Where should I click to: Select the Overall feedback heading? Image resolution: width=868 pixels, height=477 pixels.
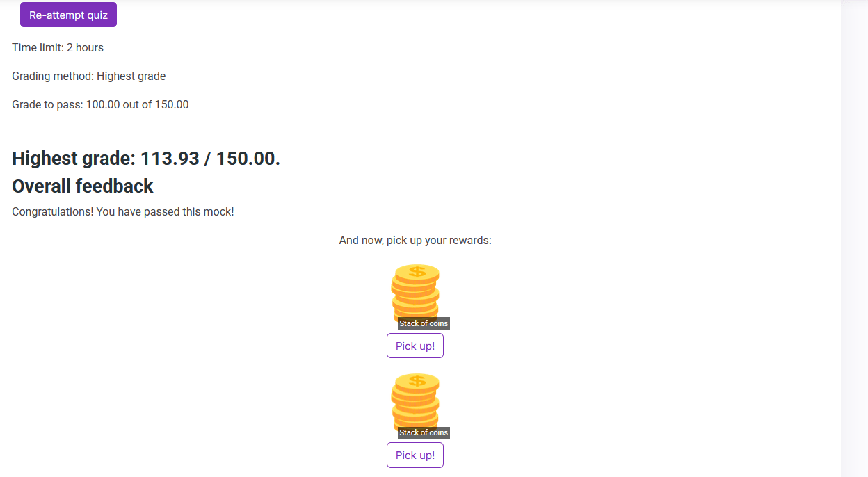point(83,186)
